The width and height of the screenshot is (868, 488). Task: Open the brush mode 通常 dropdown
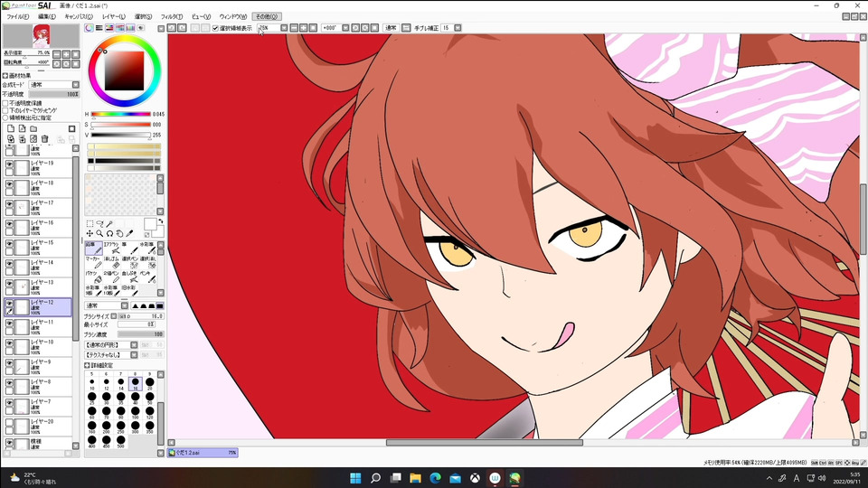125,306
